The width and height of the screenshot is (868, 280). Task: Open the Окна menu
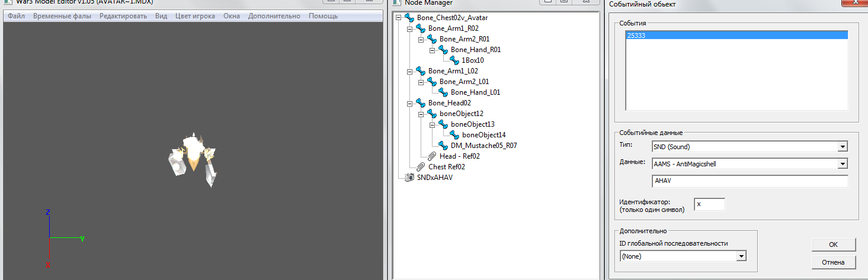click(x=232, y=16)
